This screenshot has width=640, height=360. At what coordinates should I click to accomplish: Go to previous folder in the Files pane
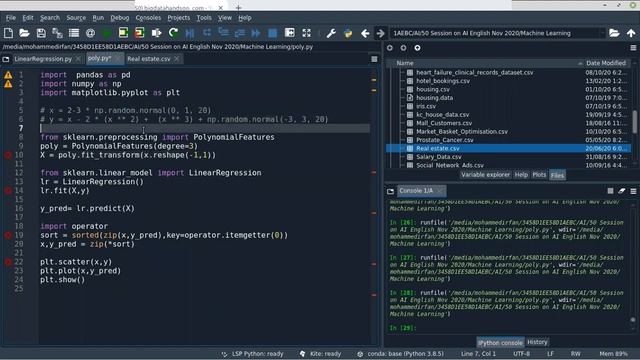(x=390, y=48)
